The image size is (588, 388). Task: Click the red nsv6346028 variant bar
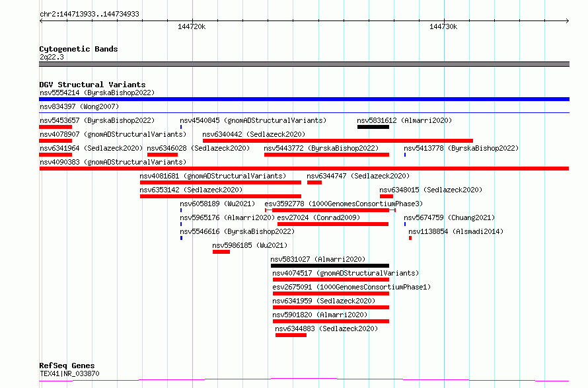(163, 155)
